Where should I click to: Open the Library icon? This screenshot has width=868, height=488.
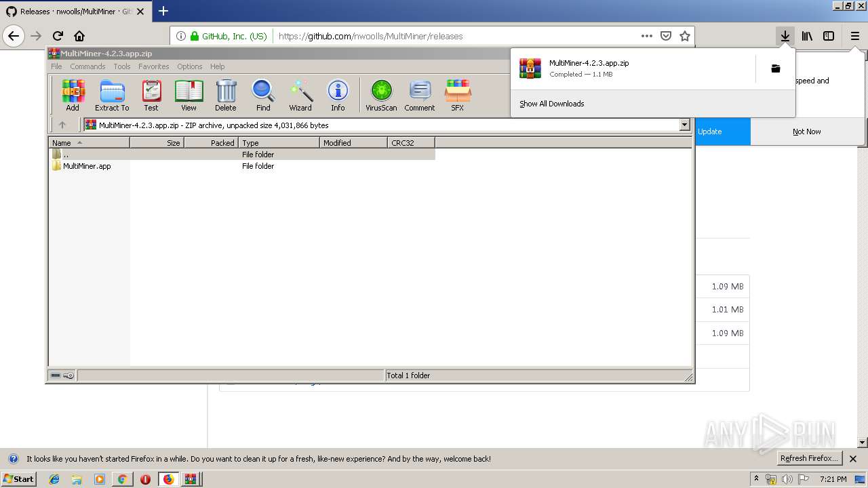coord(807,36)
